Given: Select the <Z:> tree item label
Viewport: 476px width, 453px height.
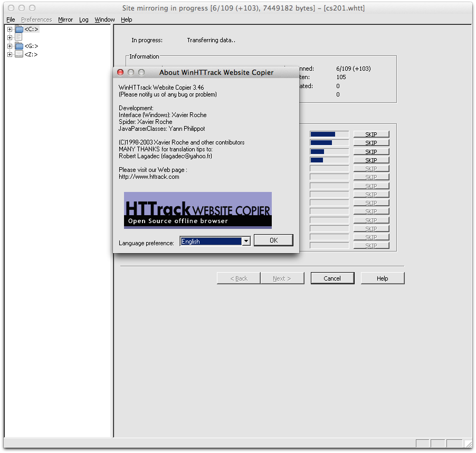Looking at the screenshot, I should [x=31, y=55].
